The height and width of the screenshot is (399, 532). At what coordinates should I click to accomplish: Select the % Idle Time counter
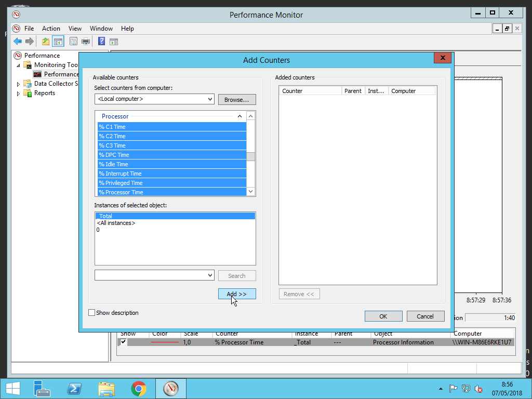(x=171, y=164)
